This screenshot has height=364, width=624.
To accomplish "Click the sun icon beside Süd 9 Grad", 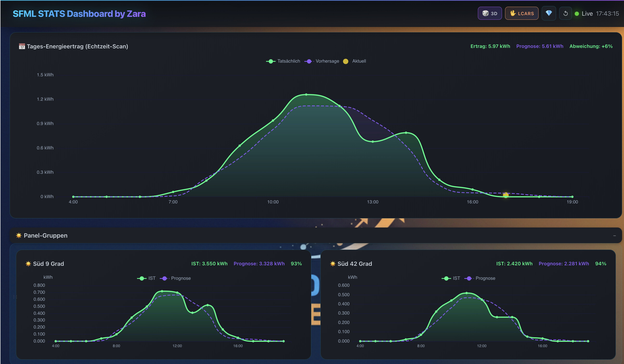I will 28,264.
